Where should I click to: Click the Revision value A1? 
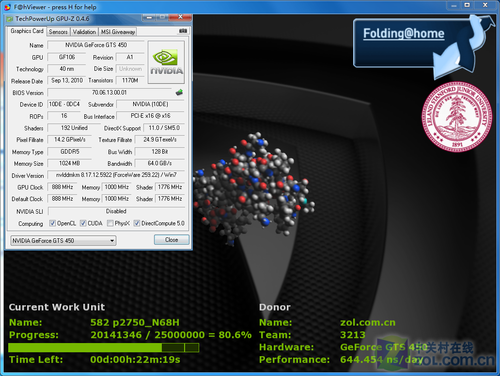pyautogui.click(x=130, y=57)
